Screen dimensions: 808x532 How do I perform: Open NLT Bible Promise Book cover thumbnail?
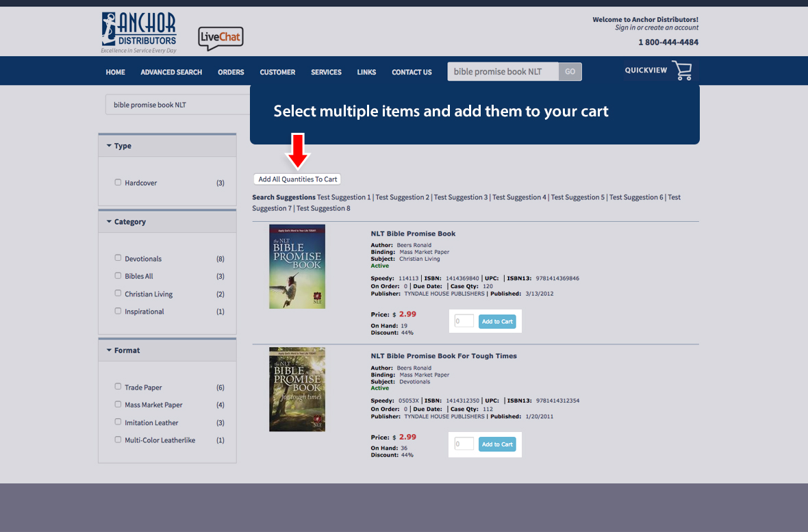tap(296, 266)
